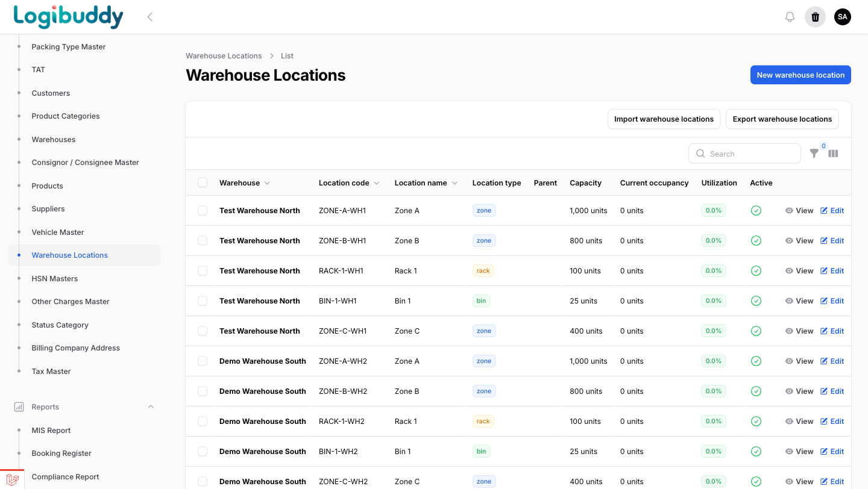Click the Reports chart icon in sidebar
Viewport: 868px width, 489px height.
19,407
